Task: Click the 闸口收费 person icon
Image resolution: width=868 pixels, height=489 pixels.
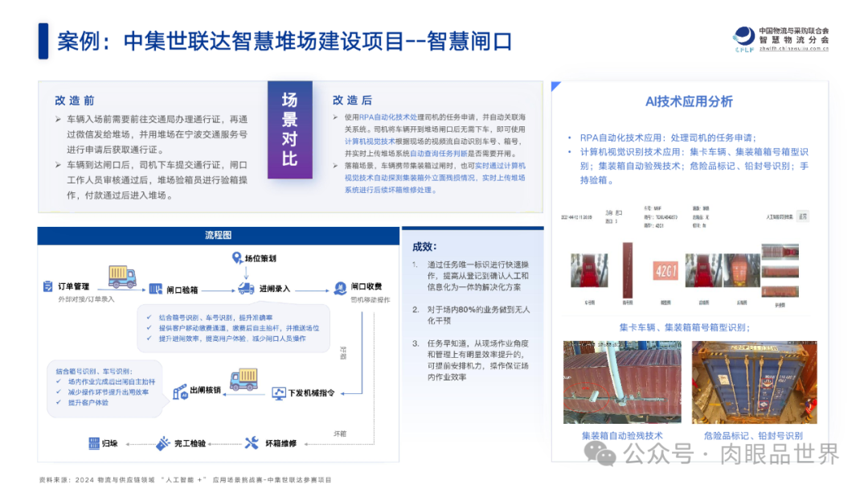Action: click(340, 287)
